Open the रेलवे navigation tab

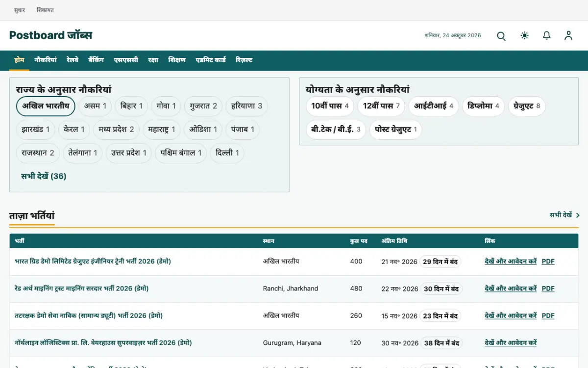coord(73,60)
